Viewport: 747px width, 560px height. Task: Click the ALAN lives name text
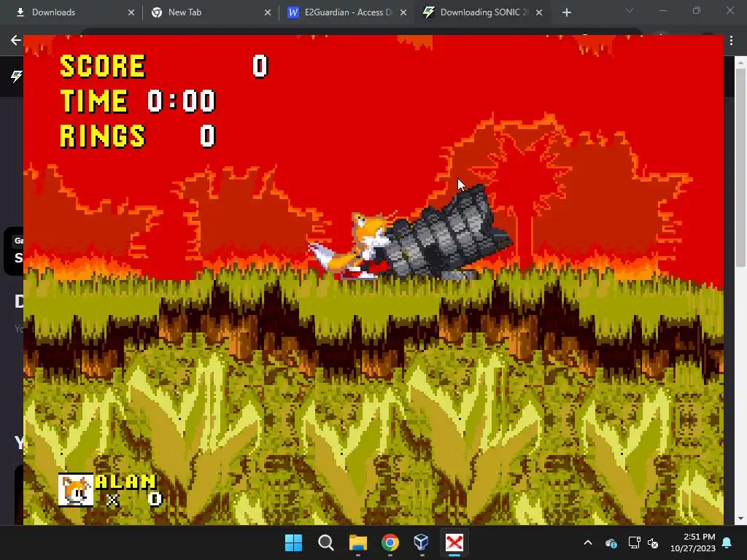tap(125, 481)
